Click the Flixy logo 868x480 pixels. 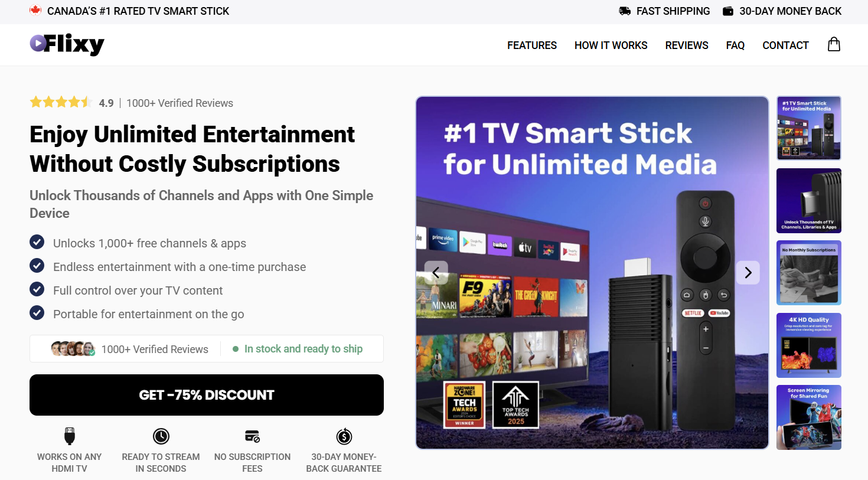pyautogui.click(x=67, y=44)
